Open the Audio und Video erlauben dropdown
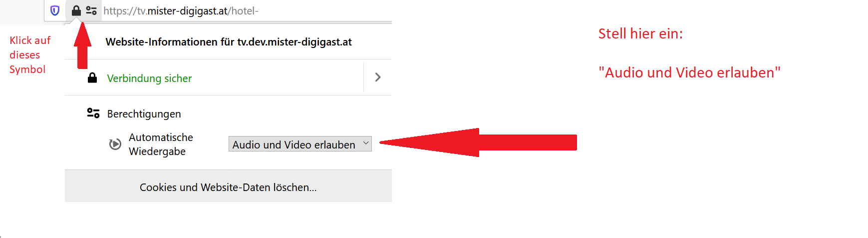Viewport: 868px width, 238px height. point(300,144)
